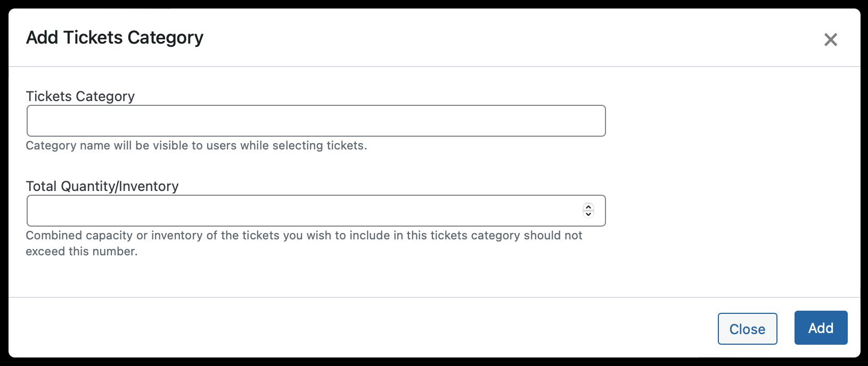The image size is (868, 366).
Task: Increment the Total Quantity stepper up arrow
Action: [588, 207]
